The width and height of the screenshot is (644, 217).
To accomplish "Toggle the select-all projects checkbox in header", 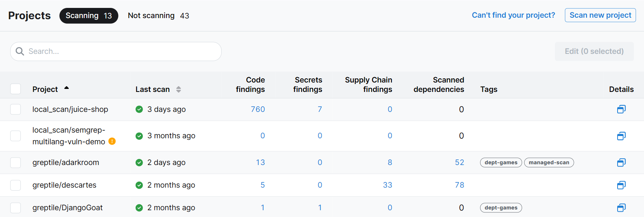I will tap(15, 89).
